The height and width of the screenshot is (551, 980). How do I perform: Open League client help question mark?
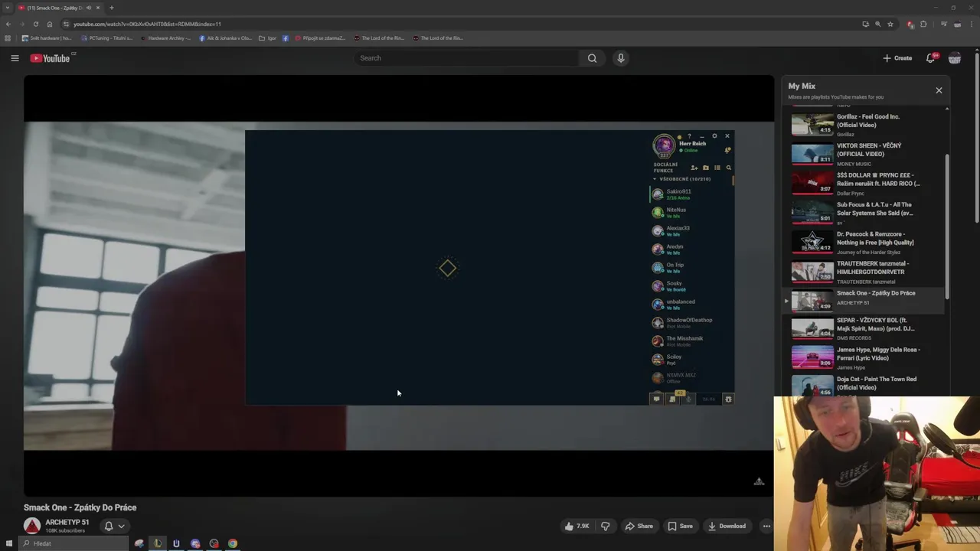click(x=689, y=136)
